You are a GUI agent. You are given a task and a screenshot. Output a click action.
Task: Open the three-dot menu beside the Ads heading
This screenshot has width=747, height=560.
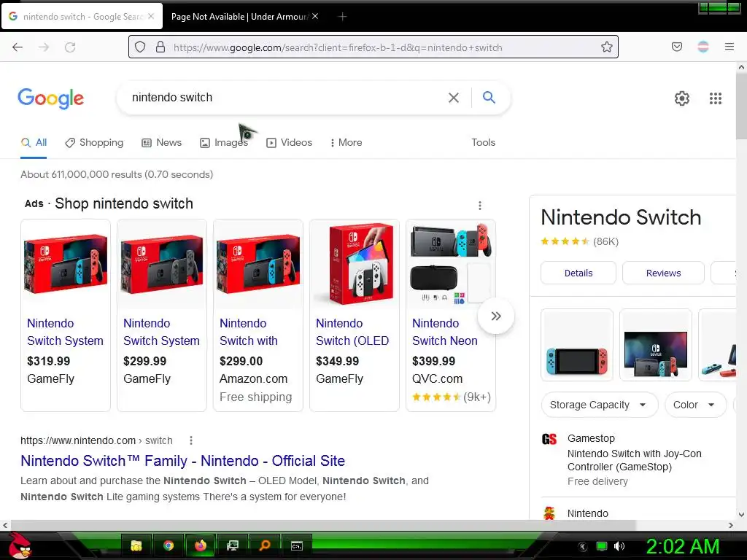click(x=480, y=205)
